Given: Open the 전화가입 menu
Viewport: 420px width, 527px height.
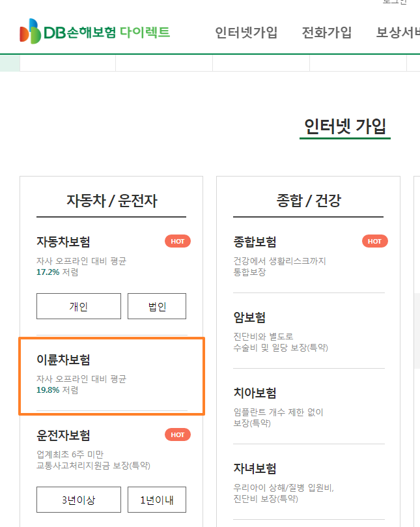Looking at the screenshot, I should pyautogui.click(x=327, y=33).
